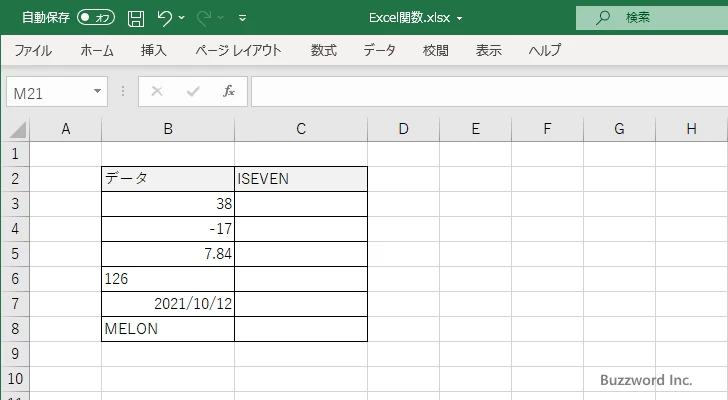
Task: Select the cell containing 2021/10/12
Action: (x=168, y=304)
